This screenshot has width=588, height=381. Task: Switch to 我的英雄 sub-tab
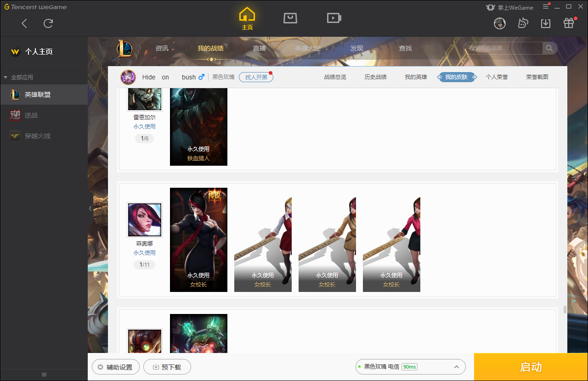(416, 77)
